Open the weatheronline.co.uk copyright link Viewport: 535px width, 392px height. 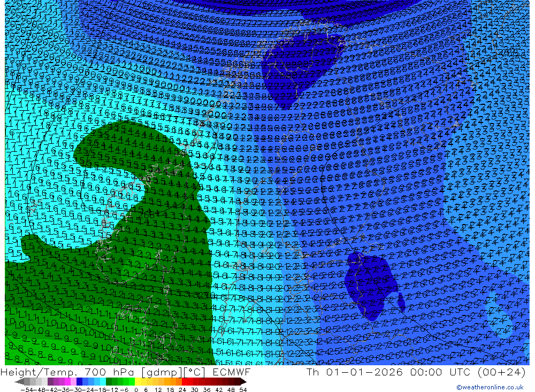coord(490,387)
